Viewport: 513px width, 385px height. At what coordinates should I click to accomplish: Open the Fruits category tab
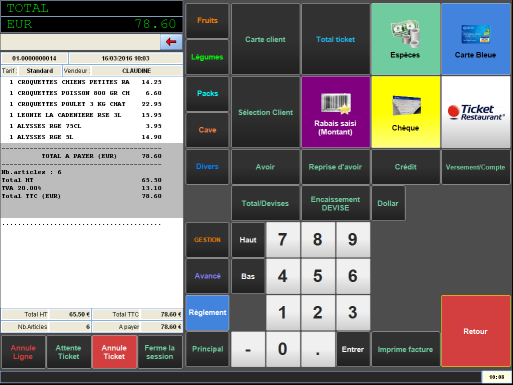207,20
